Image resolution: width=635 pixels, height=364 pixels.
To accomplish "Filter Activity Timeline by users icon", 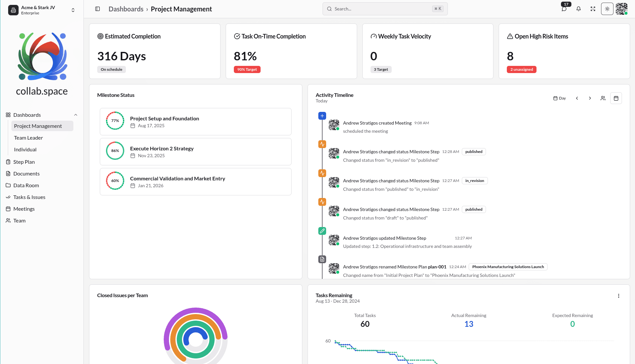I will point(603,98).
